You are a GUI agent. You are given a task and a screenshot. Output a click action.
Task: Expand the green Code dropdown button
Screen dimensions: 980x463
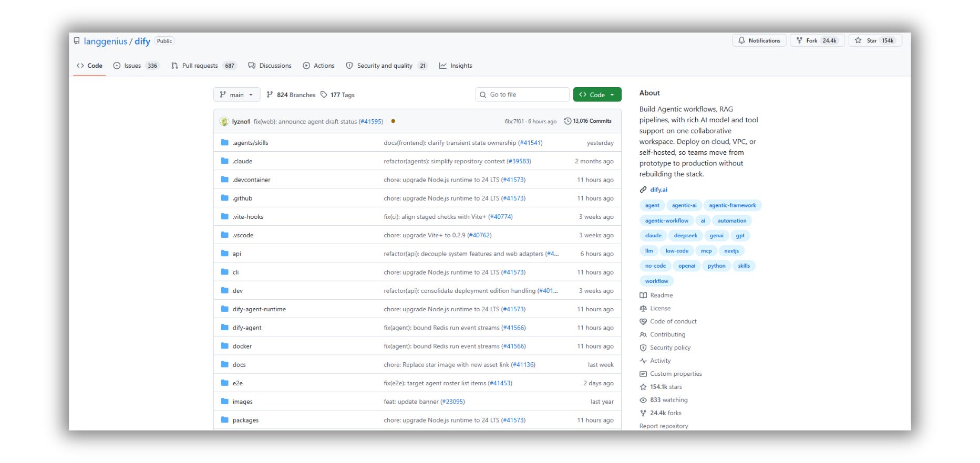[597, 94]
